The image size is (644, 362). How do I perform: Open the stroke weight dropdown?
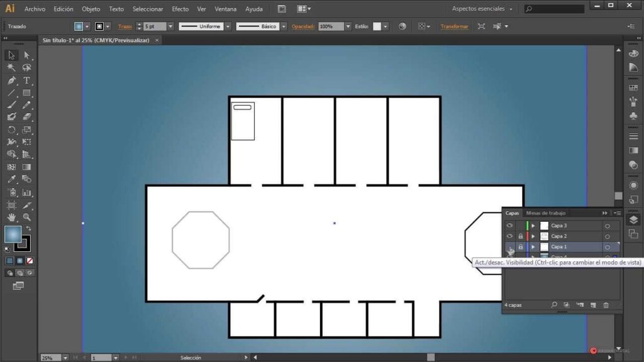coord(170,26)
